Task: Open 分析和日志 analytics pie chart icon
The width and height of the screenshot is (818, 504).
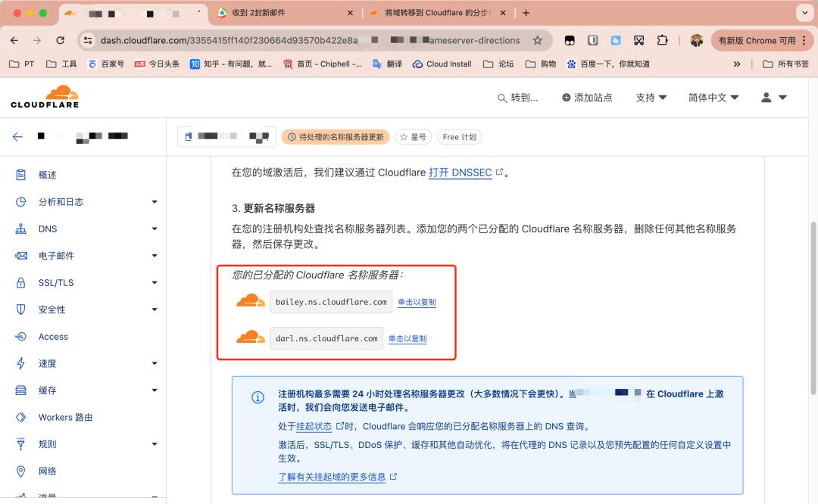Action: pyautogui.click(x=21, y=202)
